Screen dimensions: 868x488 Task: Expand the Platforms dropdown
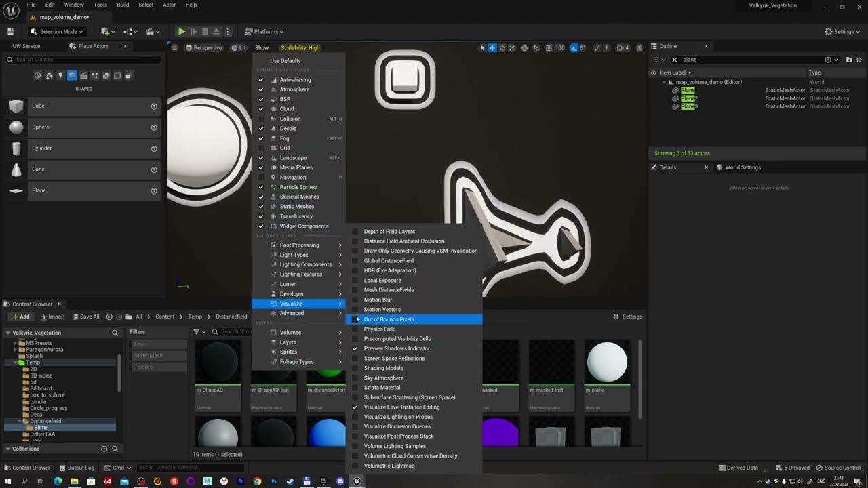(264, 31)
